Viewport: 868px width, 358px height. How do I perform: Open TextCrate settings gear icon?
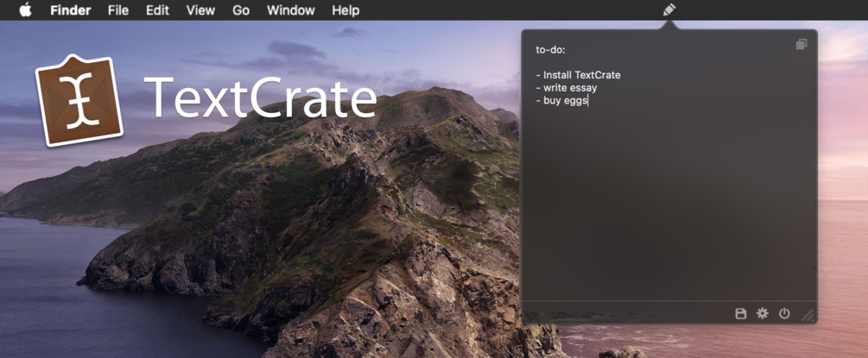(763, 314)
